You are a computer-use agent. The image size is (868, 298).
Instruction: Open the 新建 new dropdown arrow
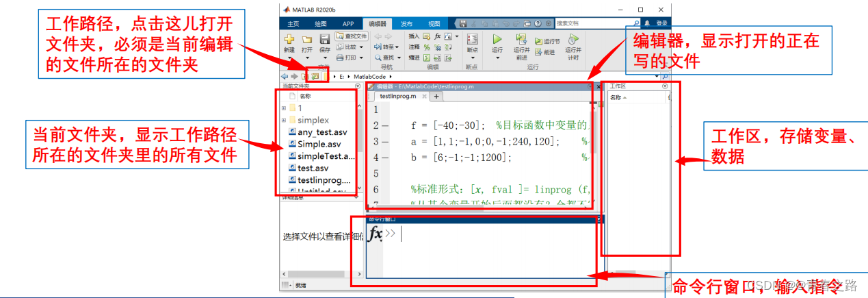click(x=289, y=58)
